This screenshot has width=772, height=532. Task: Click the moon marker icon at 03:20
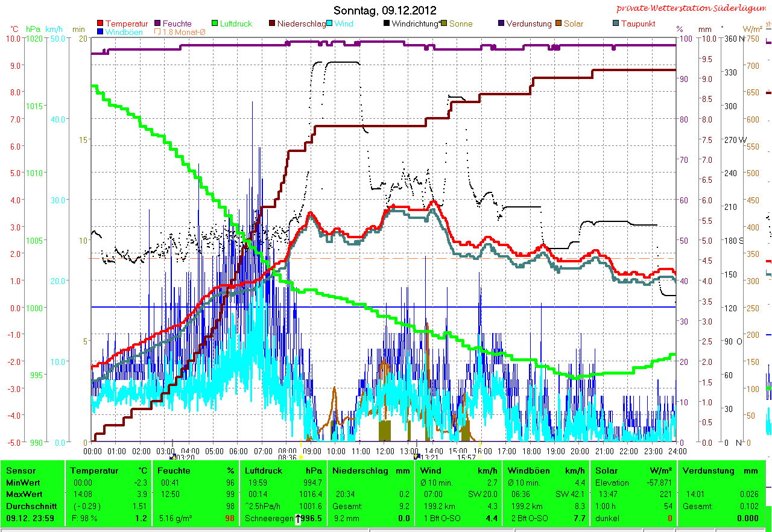pos(174,457)
